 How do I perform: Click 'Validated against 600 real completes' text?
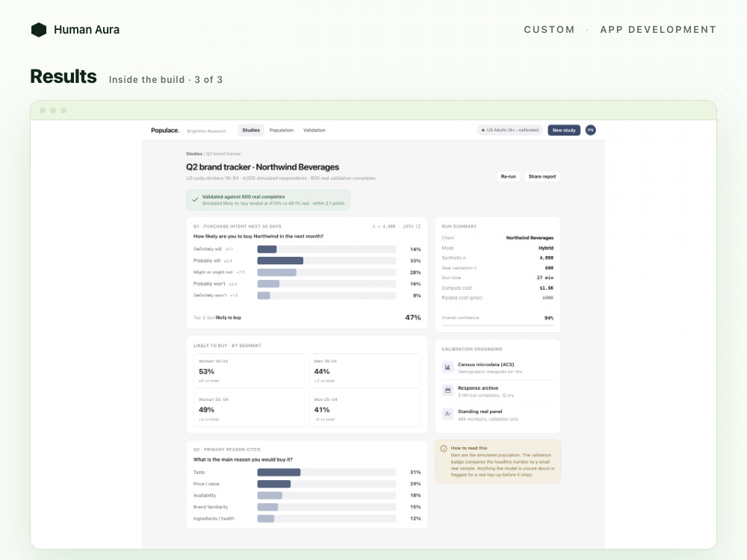[x=244, y=196]
